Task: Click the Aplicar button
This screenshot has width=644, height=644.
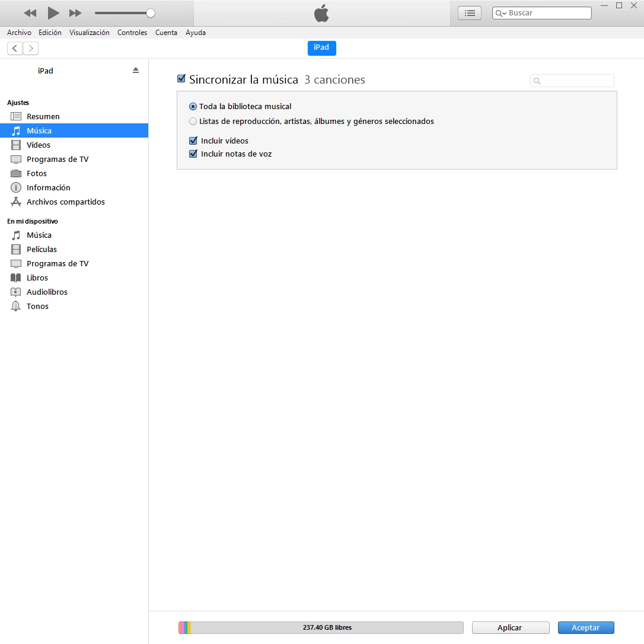Action: pos(510,628)
